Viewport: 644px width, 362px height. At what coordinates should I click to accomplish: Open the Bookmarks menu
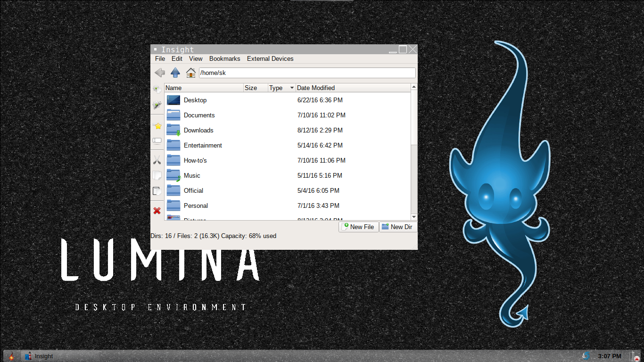(224, 58)
